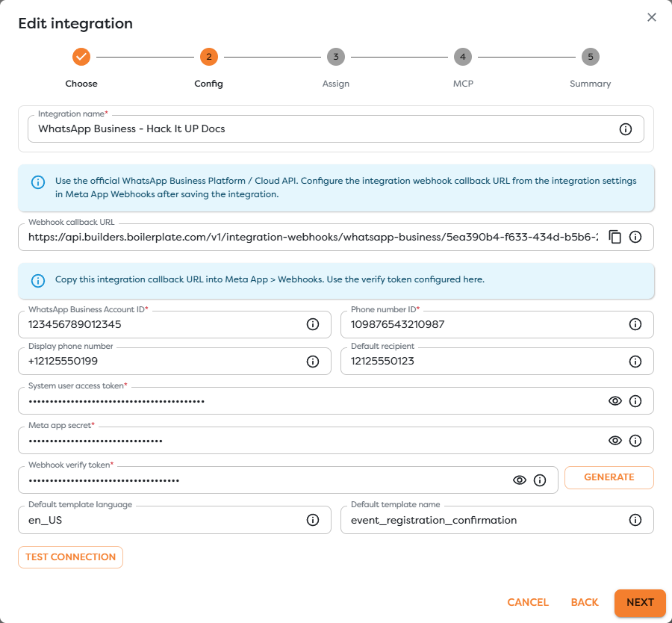This screenshot has height=623, width=672.
Task: Click TEST CONNECTION
Action: (71, 557)
